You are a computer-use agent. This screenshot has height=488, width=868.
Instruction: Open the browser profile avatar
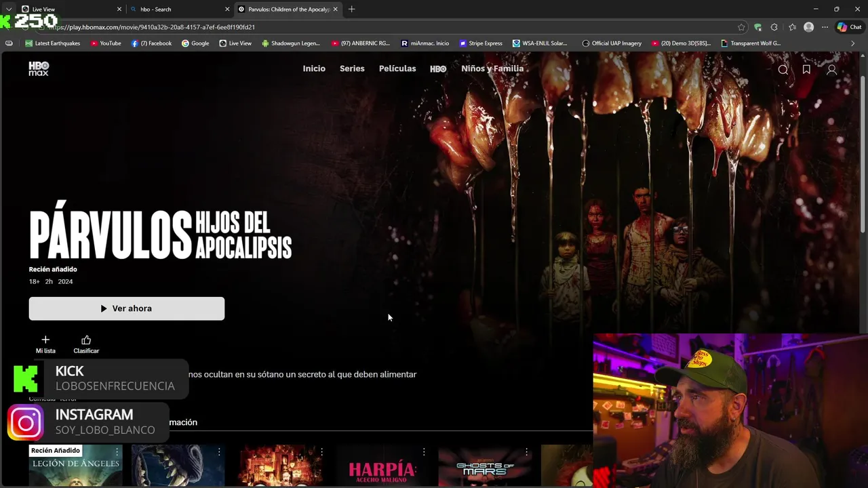click(808, 27)
